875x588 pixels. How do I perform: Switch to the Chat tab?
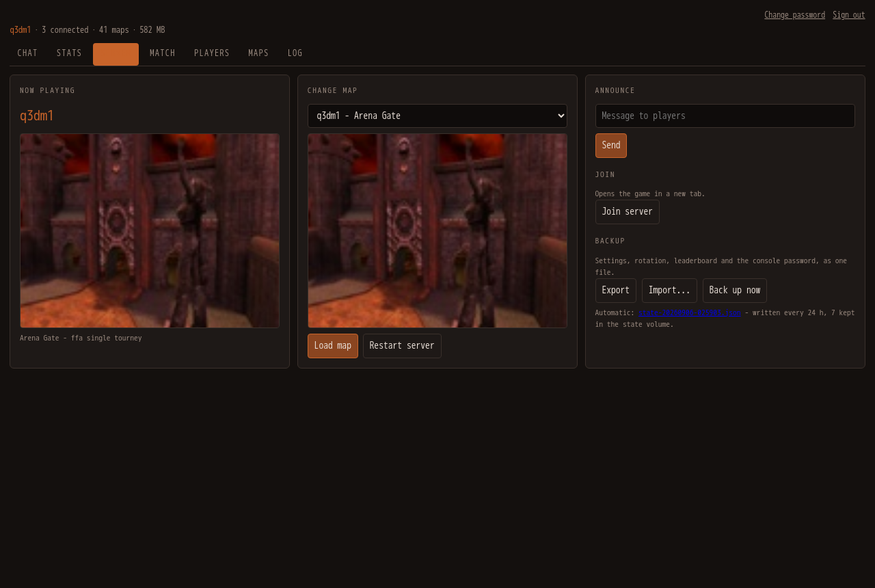[x=27, y=53]
